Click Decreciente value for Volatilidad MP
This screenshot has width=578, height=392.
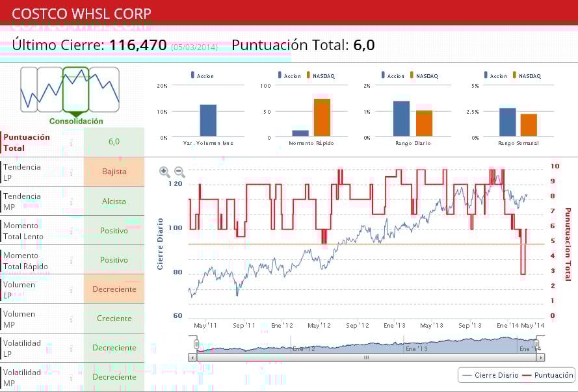114,377
